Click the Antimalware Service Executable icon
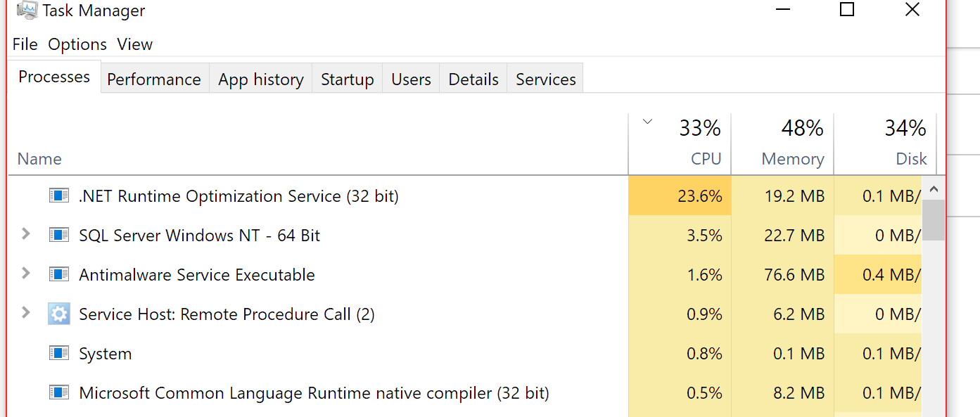Viewport: 980px width, 417px height. [59, 274]
